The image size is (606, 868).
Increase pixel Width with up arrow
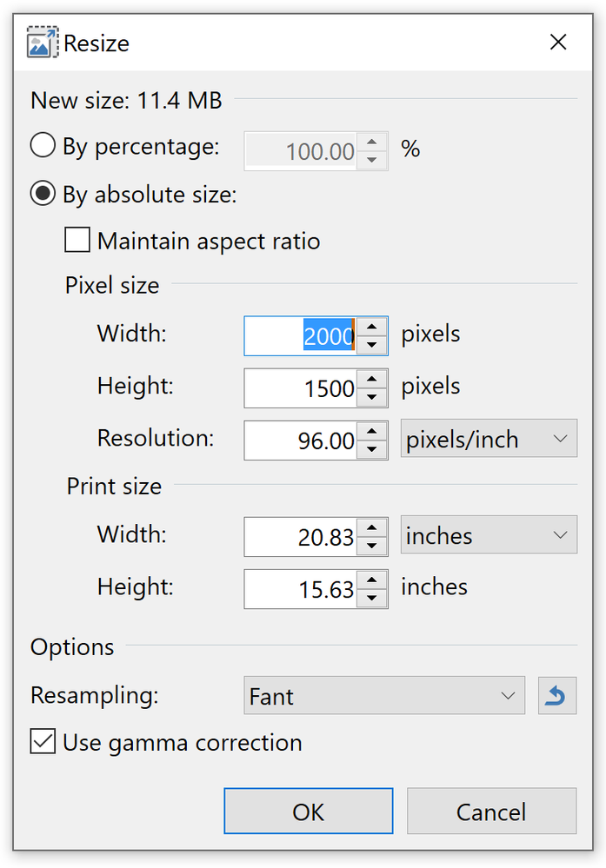[372, 327]
